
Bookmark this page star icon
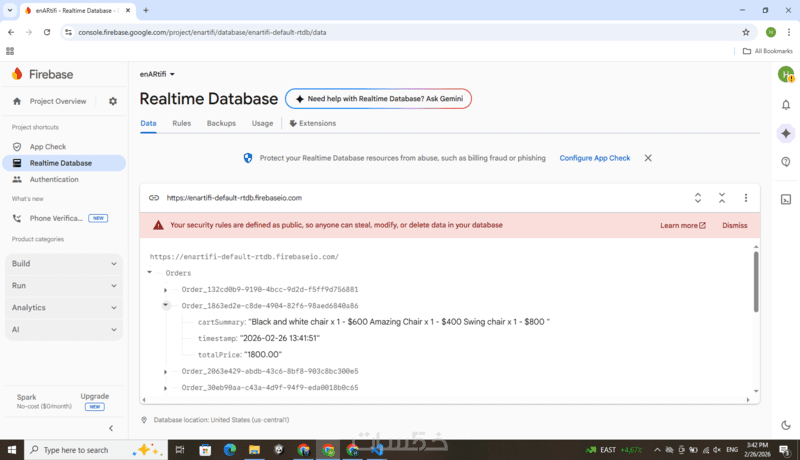(745, 32)
